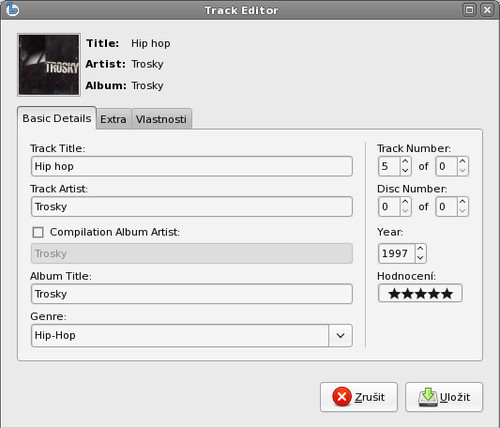Click the Trosky album cover thumbnail
Viewport: 500px width, 428px height.
point(49,65)
